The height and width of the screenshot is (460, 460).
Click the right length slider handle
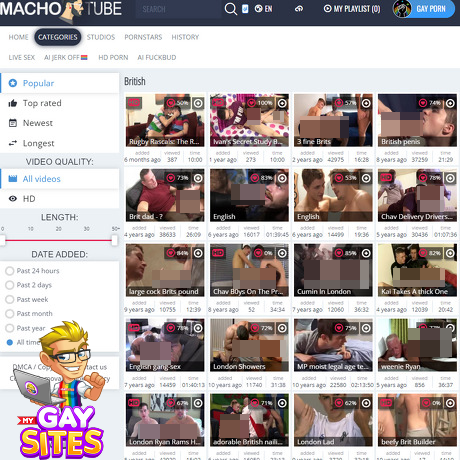point(114,240)
